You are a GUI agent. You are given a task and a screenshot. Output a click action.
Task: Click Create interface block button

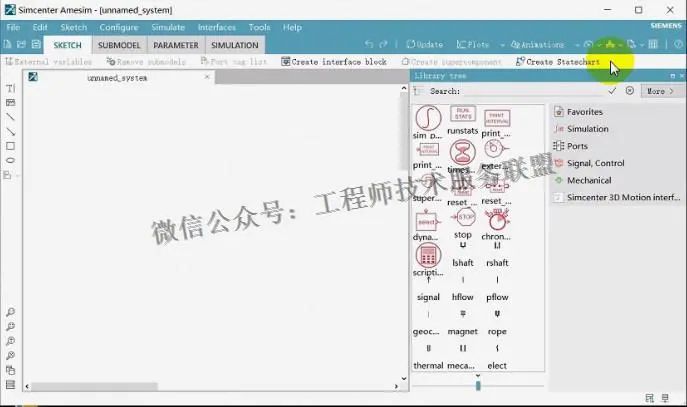tap(334, 62)
